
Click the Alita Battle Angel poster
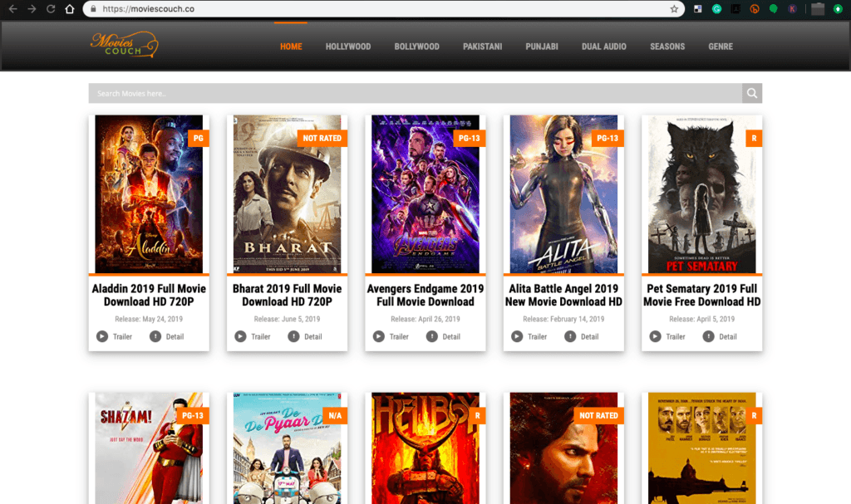pos(564,193)
